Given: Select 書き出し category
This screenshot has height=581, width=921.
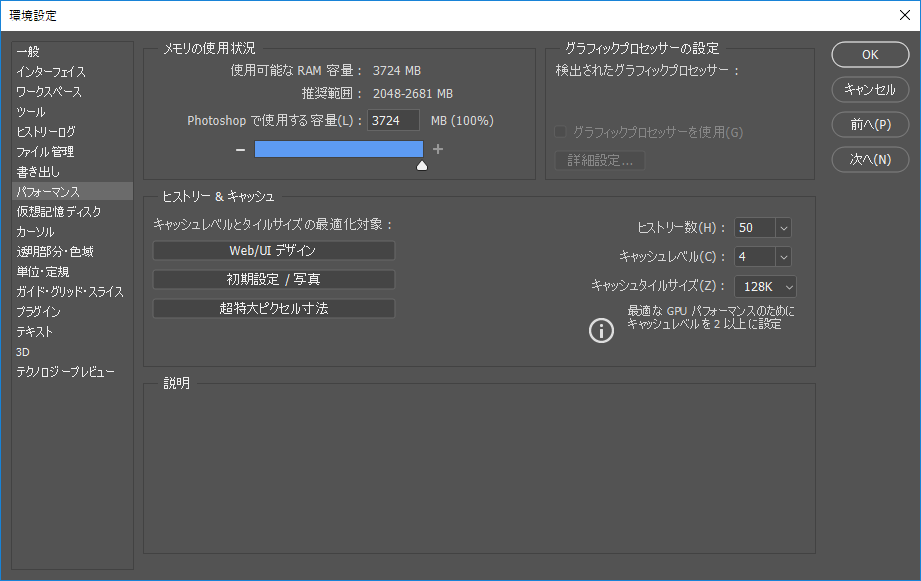Looking at the screenshot, I should pyautogui.click(x=72, y=172).
